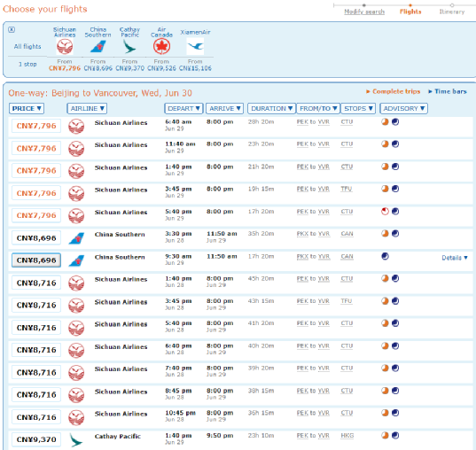Click the Sichuan Airlines logo on the 1:40 pm Jun 29 row
Screen dimensions: 476x450
click(x=76, y=171)
